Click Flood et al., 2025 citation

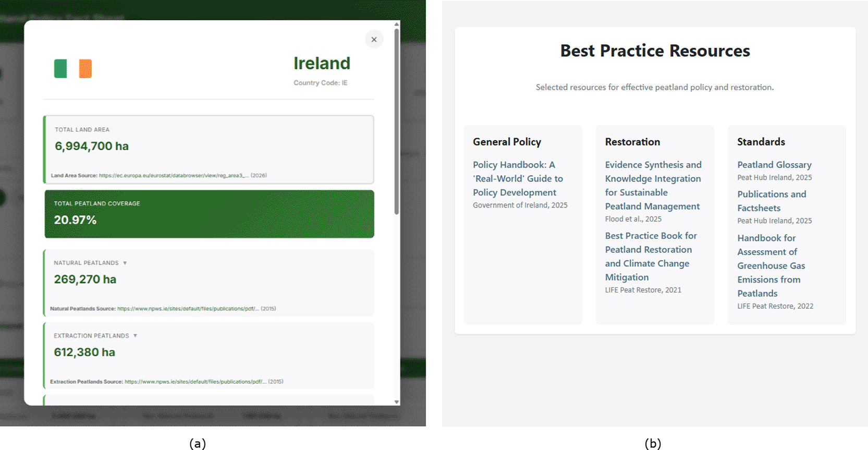pyautogui.click(x=633, y=219)
